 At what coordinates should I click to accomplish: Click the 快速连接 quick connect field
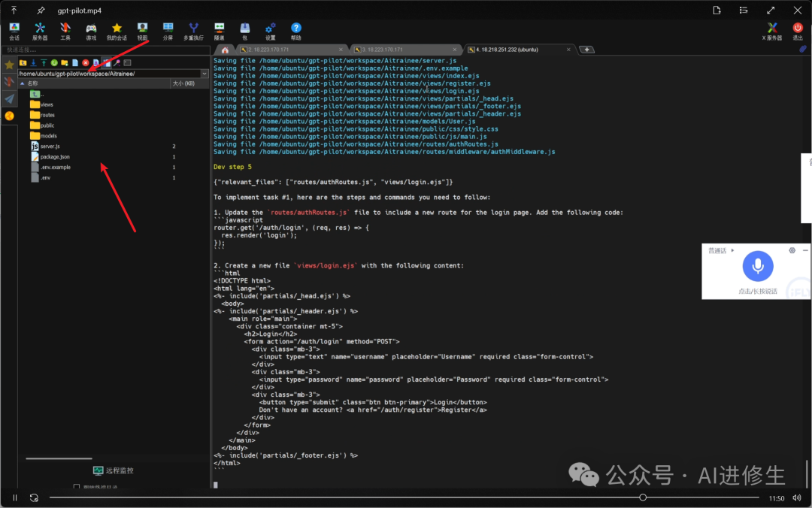[x=106, y=50]
